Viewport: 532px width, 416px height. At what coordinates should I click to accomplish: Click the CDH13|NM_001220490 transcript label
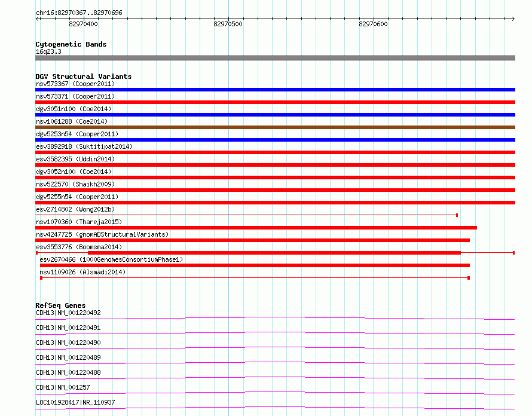click(68, 342)
